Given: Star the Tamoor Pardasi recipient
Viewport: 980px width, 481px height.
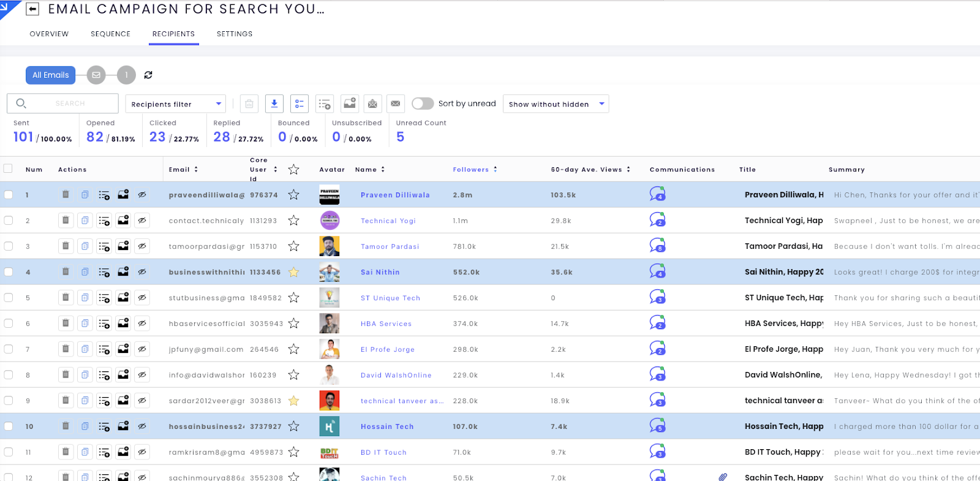Looking at the screenshot, I should pos(294,246).
